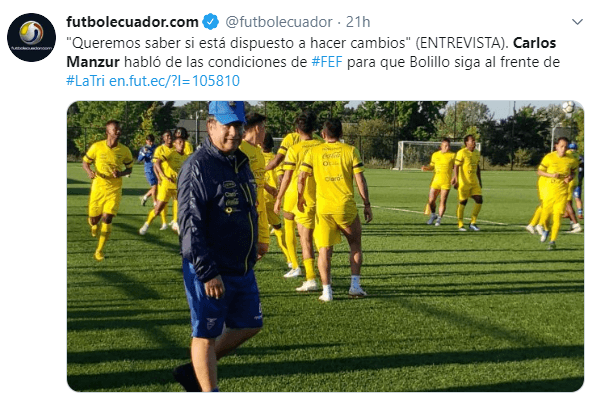Click the quoted "Queremos saber" tweet text
This screenshot has width=591, height=406.
pos(239,43)
